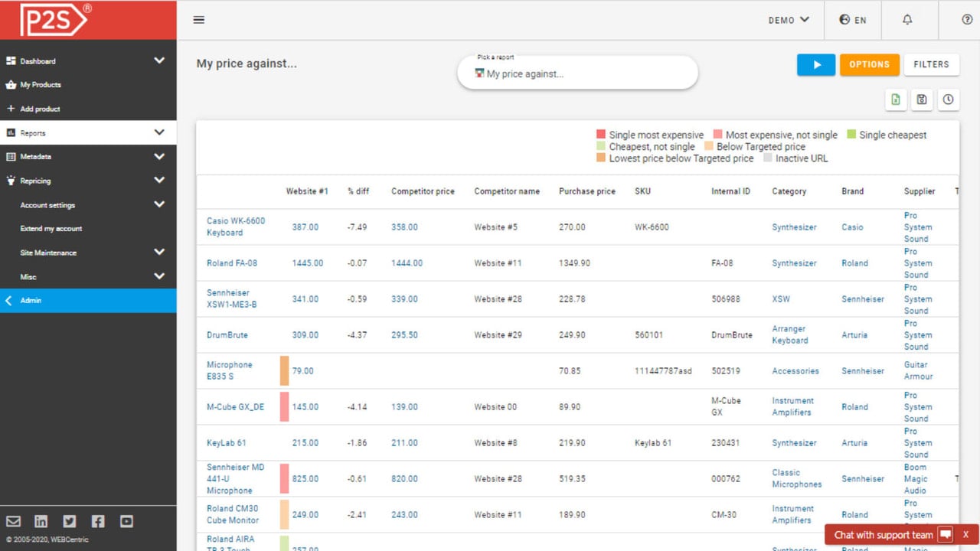Open the FILTERS button

point(931,64)
